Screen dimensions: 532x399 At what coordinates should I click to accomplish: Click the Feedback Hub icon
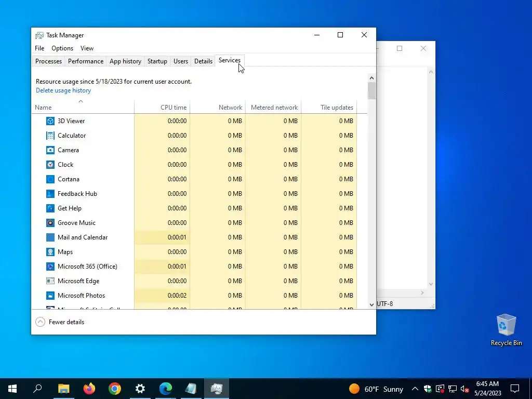tap(50, 194)
